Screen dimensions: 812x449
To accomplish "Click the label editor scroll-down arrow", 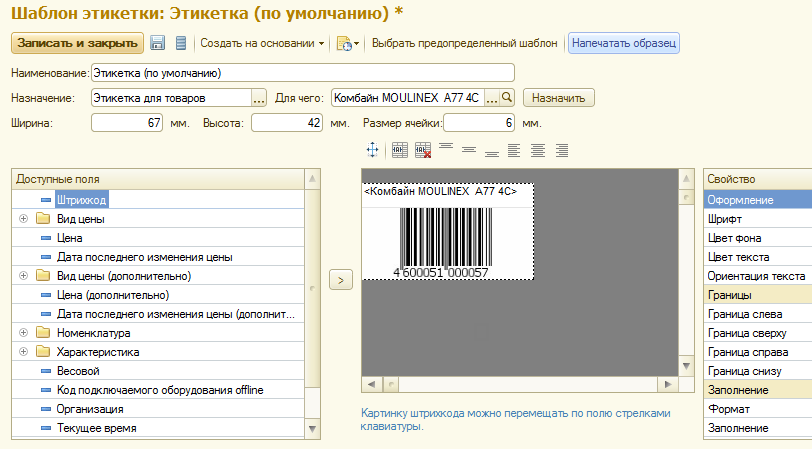I will tap(686, 366).
